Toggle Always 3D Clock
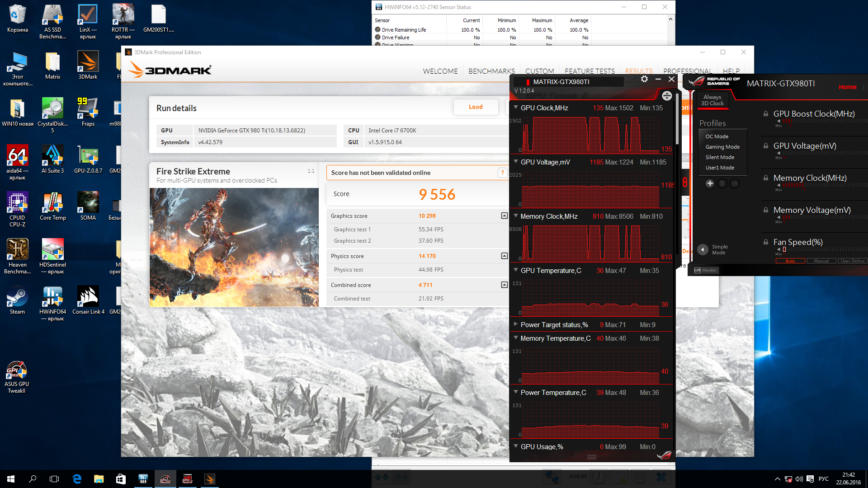Screen dimensions: 868x488 click(712, 100)
